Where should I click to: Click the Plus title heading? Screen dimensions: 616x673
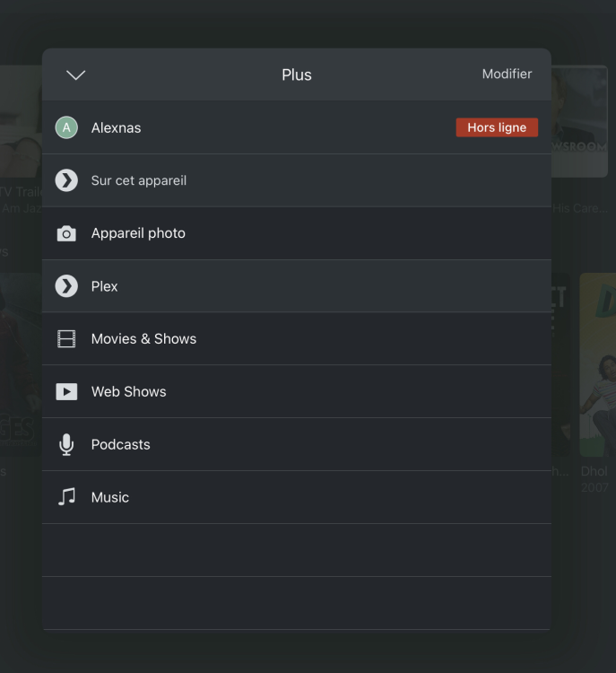297,75
